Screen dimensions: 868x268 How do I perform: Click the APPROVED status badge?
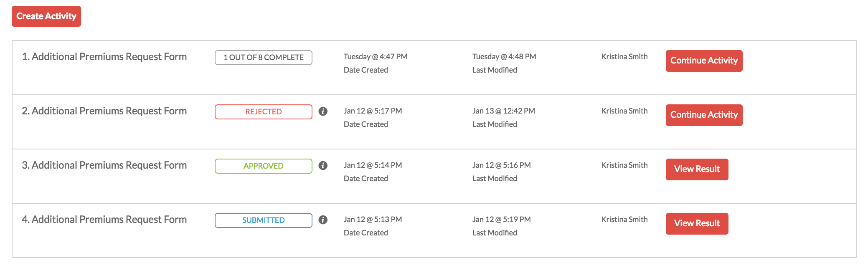pyautogui.click(x=264, y=166)
